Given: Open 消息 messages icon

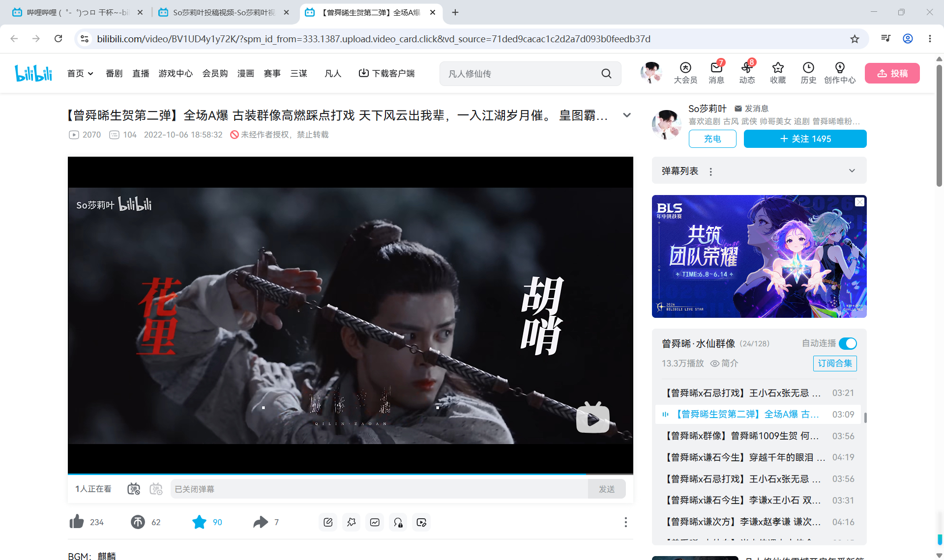Looking at the screenshot, I should [716, 73].
